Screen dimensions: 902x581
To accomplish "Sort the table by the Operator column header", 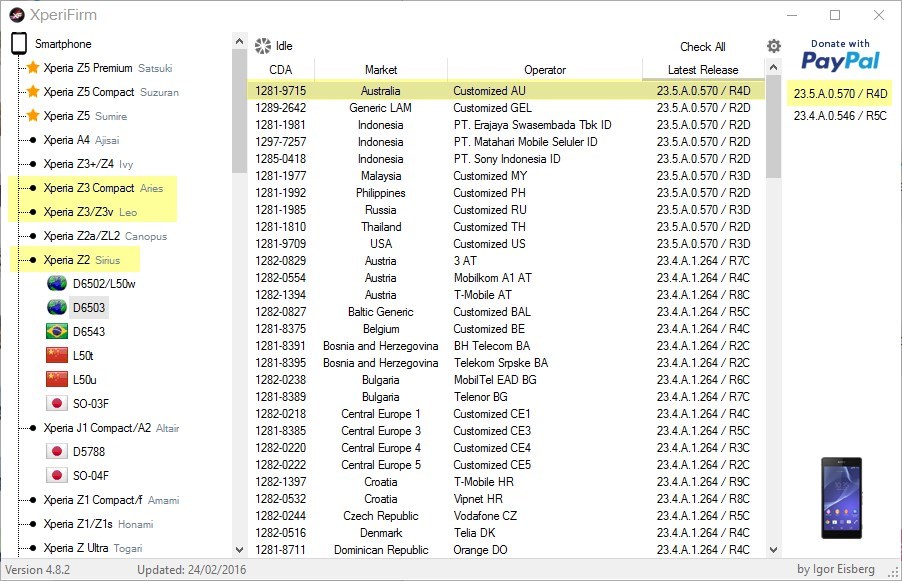I will (545, 70).
